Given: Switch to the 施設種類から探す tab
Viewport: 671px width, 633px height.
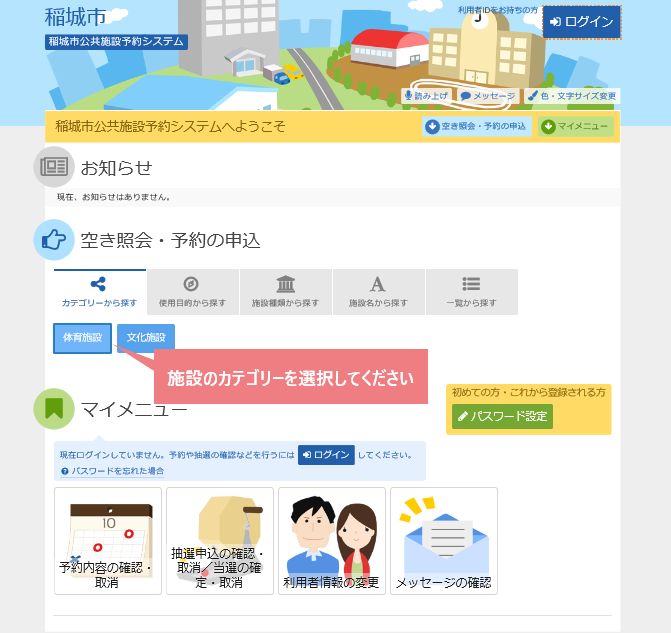Looking at the screenshot, I should [285, 292].
